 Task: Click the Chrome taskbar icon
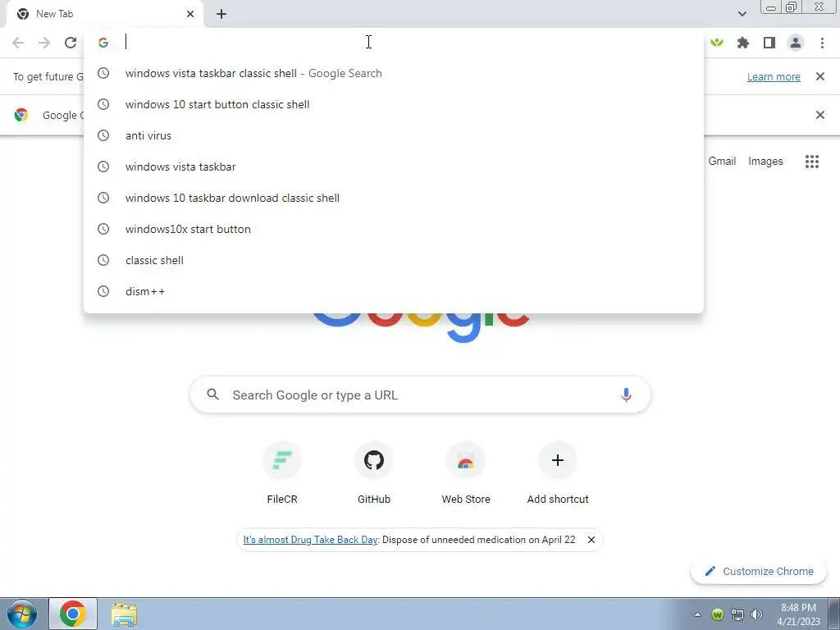73,614
